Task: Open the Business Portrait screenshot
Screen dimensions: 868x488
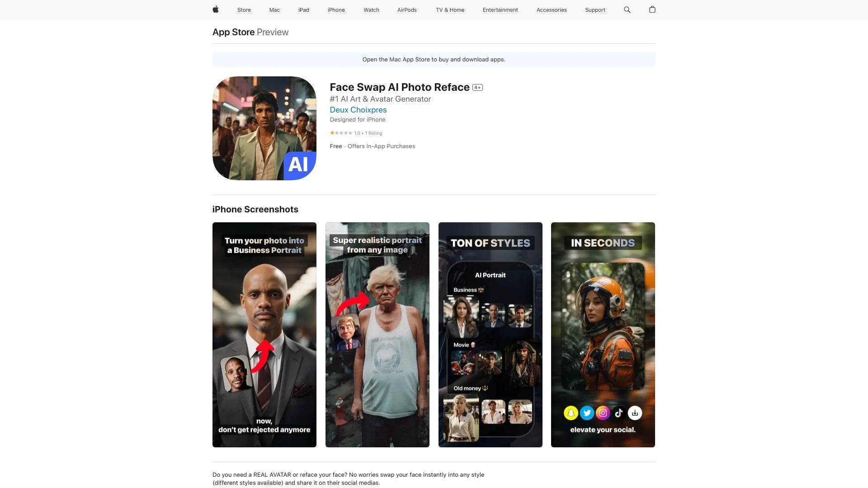Action: coord(264,334)
